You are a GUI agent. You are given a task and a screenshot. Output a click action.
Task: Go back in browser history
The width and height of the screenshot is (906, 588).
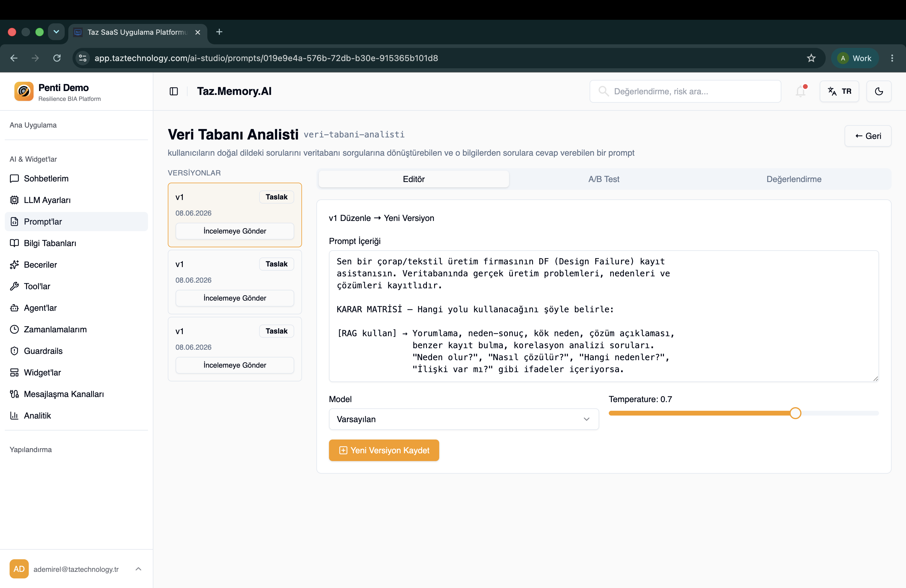[14, 58]
